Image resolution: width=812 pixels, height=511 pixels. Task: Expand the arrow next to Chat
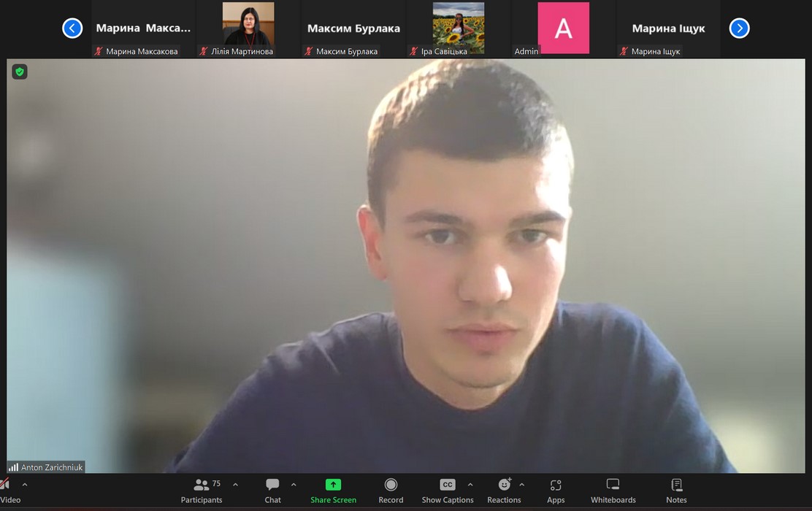point(294,485)
